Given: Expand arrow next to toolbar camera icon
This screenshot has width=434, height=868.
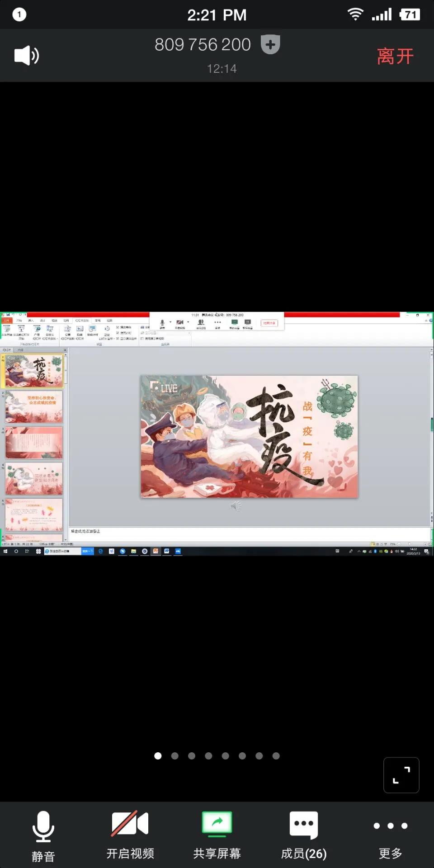Looking at the screenshot, I should pyautogui.click(x=188, y=322).
